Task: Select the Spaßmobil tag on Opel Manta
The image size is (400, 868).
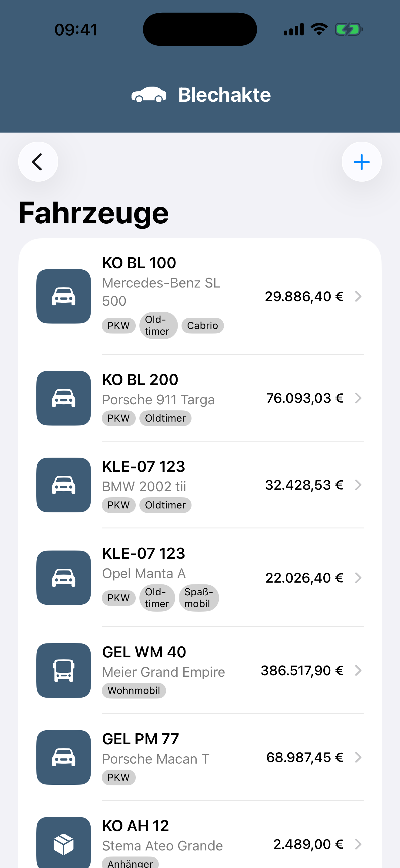Action: pyautogui.click(x=199, y=598)
